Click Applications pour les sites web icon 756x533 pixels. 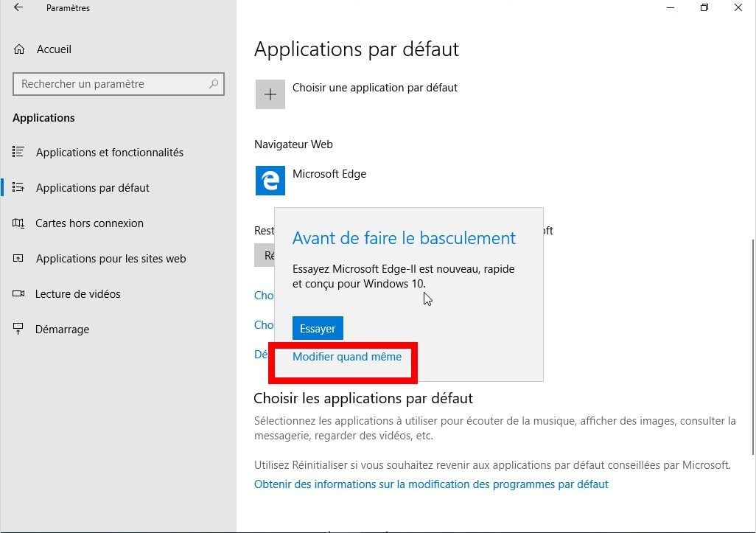coord(18,258)
